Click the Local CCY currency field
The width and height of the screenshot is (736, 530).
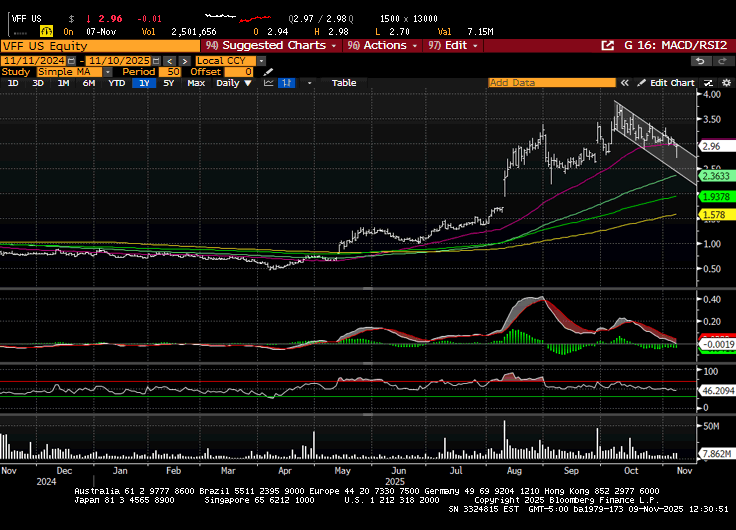226,61
